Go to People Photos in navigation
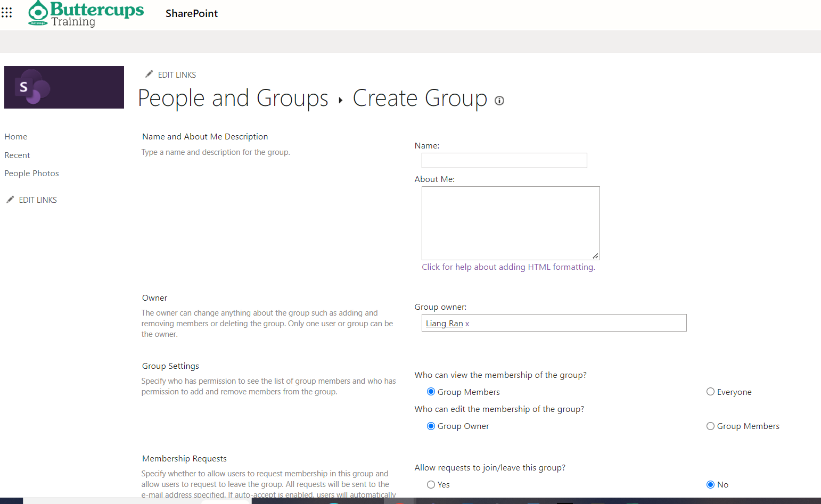This screenshot has width=821, height=504. pos(31,173)
